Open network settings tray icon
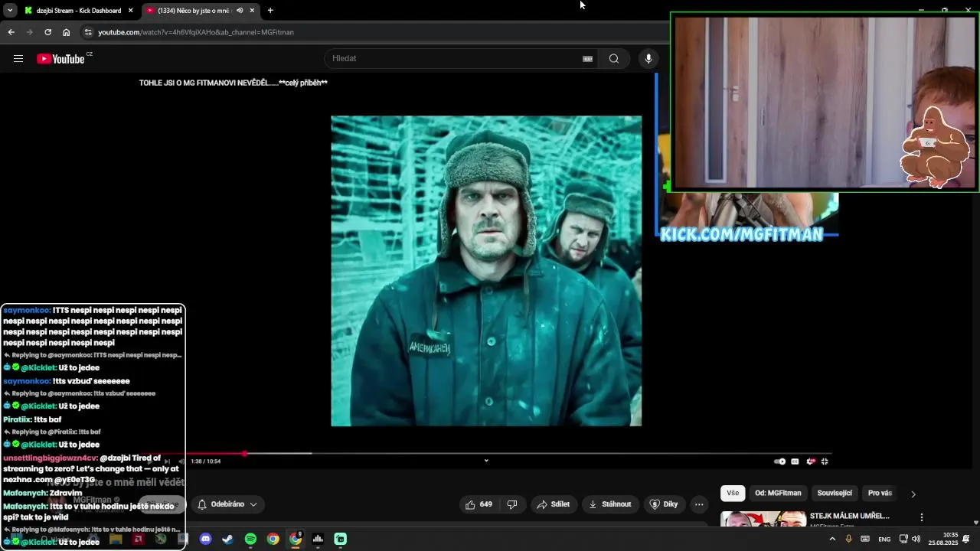Screen dimensions: 980x551 (903, 540)
